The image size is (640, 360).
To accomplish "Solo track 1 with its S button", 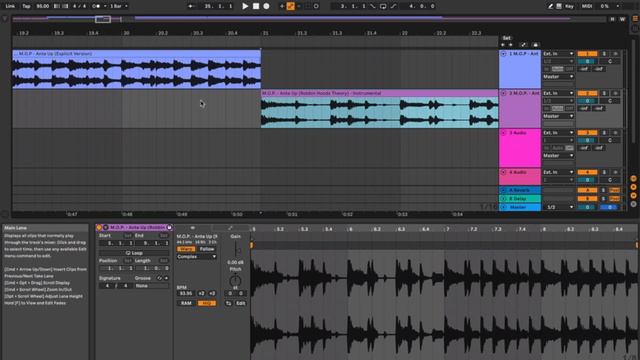I will pyautogui.click(x=604, y=53).
